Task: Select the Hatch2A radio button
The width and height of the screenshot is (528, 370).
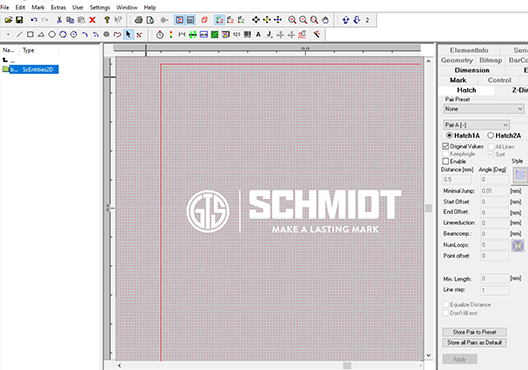Action: click(x=490, y=135)
